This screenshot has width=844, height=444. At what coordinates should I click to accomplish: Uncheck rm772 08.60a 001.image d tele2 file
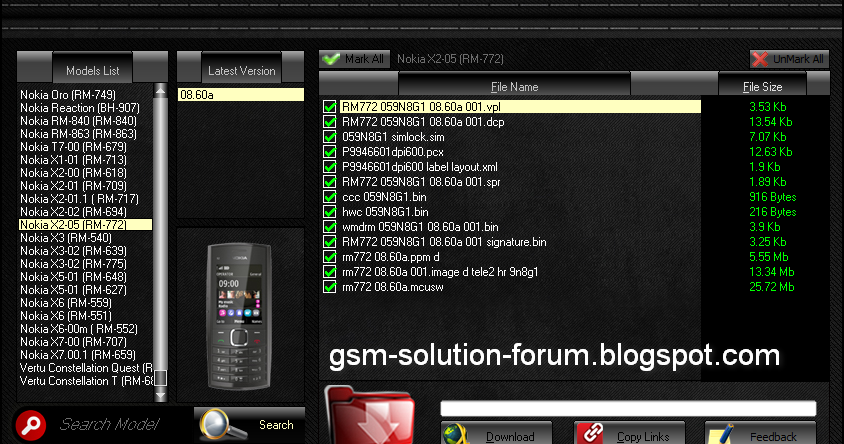click(x=329, y=272)
